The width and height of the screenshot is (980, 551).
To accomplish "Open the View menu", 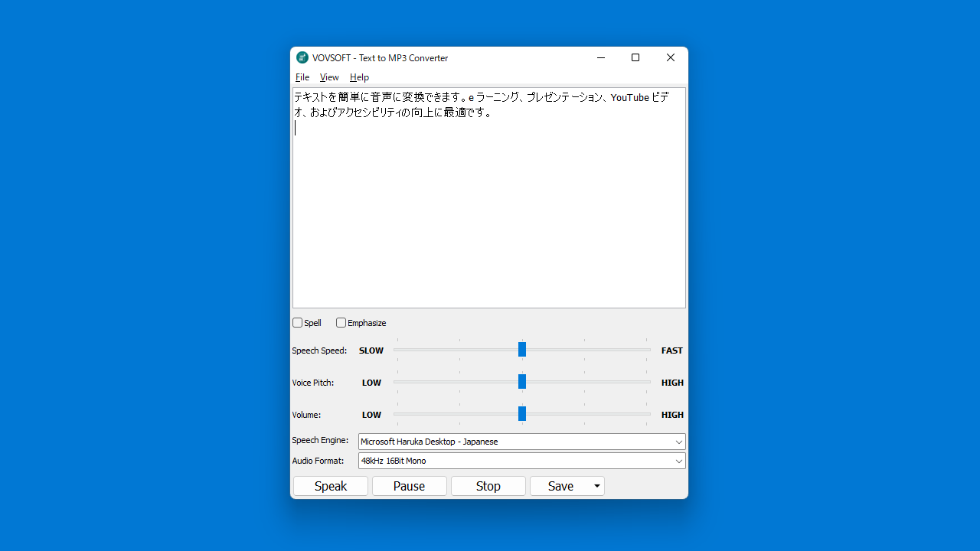I will pyautogui.click(x=329, y=77).
